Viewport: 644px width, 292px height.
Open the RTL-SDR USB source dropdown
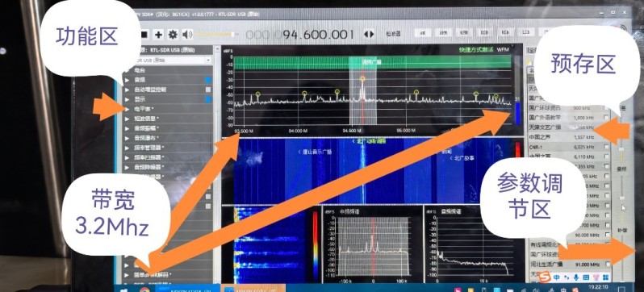173,60
